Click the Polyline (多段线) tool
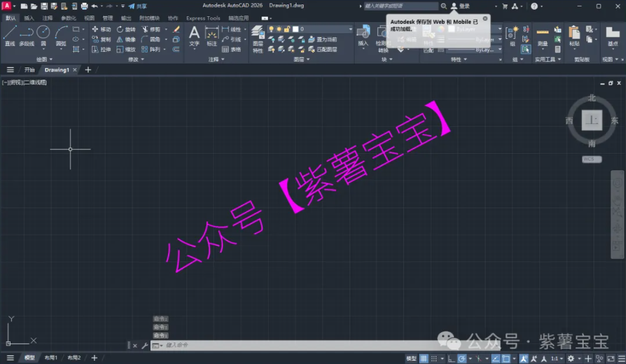Image resolution: width=626 pixels, height=364 pixels. (x=26, y=35)
